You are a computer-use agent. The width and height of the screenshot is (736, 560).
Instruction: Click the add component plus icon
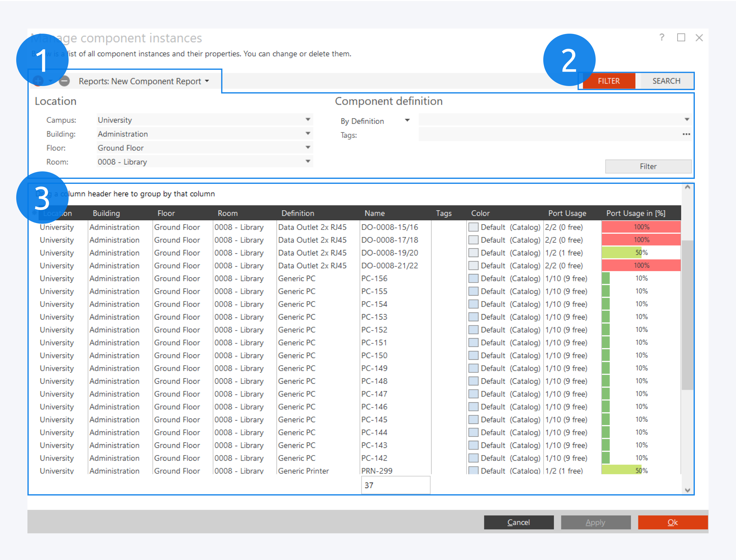[x=38, y=81]
